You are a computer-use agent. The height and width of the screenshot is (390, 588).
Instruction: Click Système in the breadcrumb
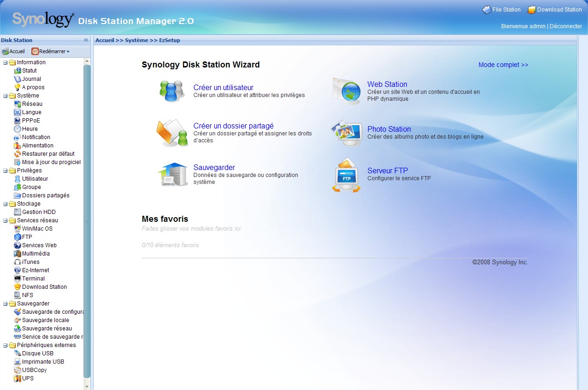coord(137,40)
